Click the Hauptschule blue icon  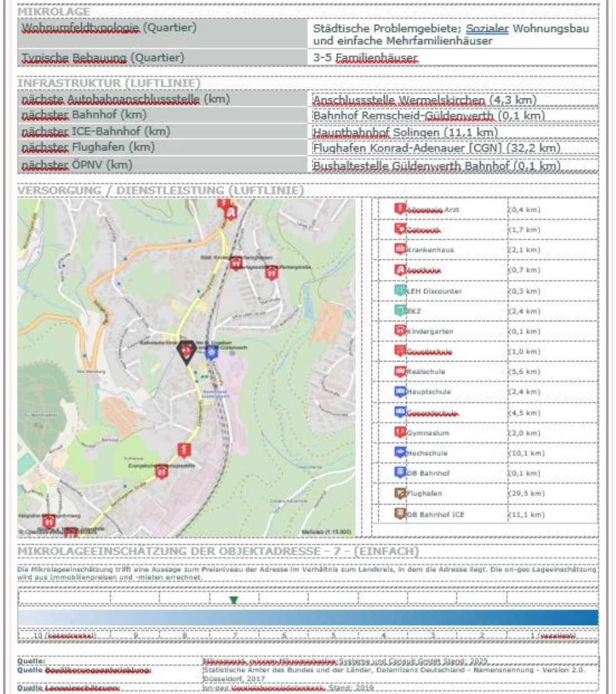coord(400,391)
